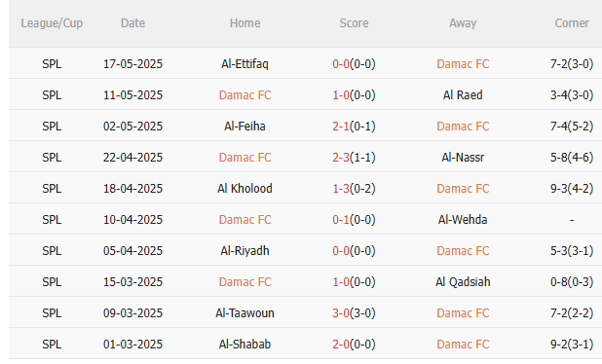Click the Date column header
This screenshot has height=364, width=602.
132,23
